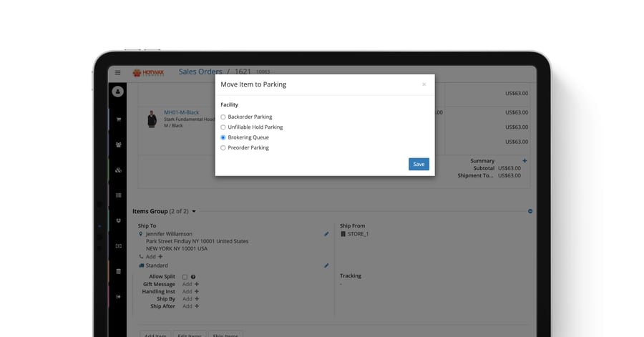Open the MH01-M-Black product link
The height and width of the screenshot is (337, 644).
tap(181, 112)
